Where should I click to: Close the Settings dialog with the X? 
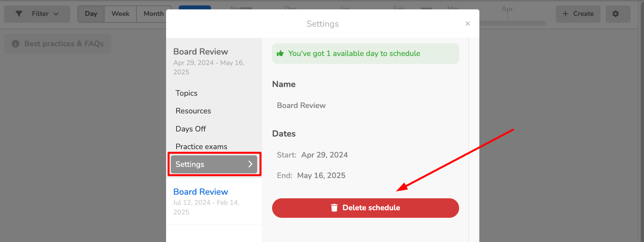[x=467, y=23]
